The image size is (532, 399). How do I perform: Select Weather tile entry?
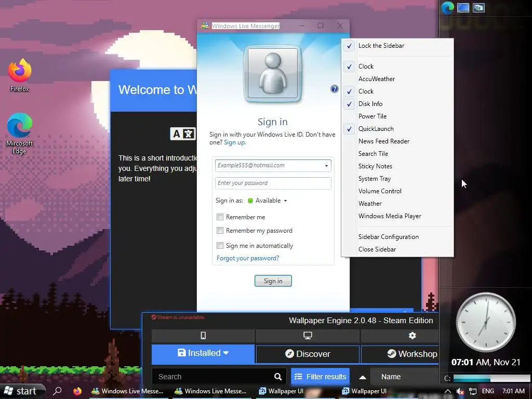pos(397,204)
